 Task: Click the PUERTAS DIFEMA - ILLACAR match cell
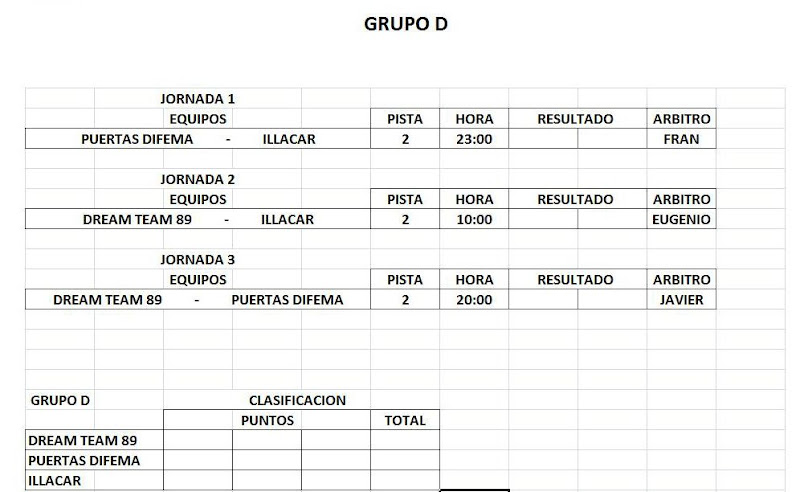pyautogui.click(x=198, y=140)
